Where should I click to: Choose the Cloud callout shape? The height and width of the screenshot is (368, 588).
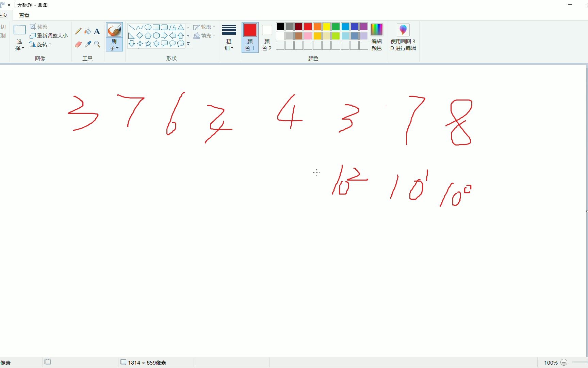click(x=181, y=44)
